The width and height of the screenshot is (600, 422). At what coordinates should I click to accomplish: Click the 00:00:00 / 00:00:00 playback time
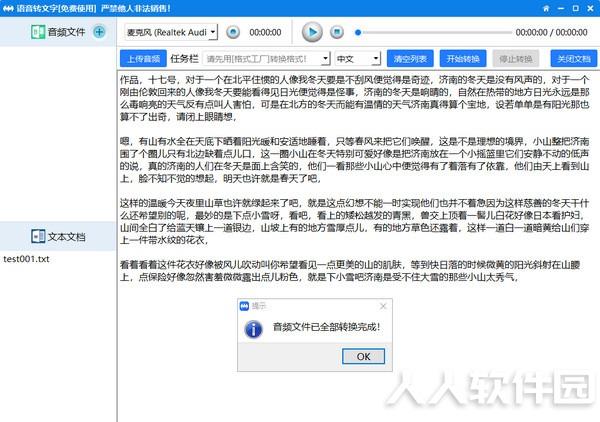[551, 33]
